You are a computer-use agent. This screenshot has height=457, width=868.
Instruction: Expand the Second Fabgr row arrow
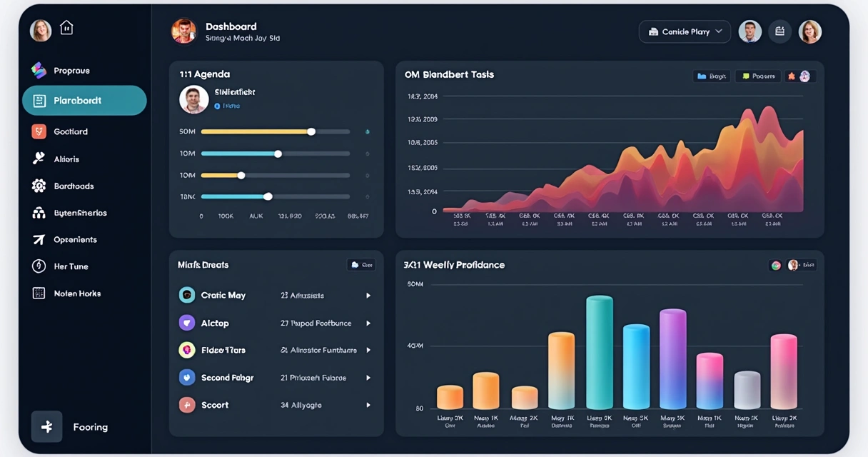click(368, 378)
